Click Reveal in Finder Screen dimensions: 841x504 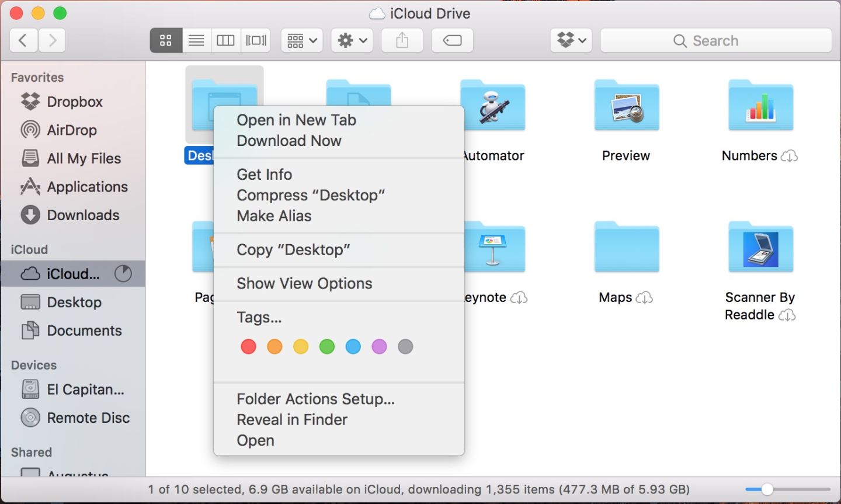point(291,419)
